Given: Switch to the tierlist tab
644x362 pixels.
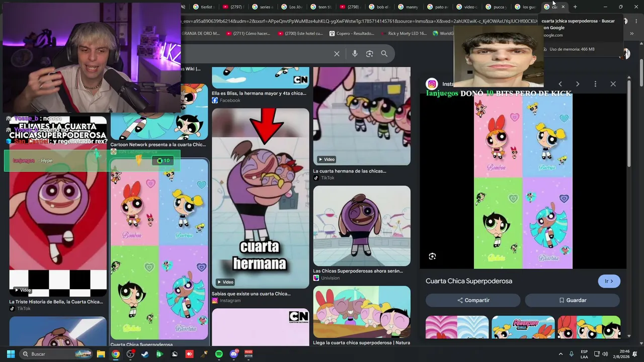Looking at the screenshot, I should pos(203,7).
